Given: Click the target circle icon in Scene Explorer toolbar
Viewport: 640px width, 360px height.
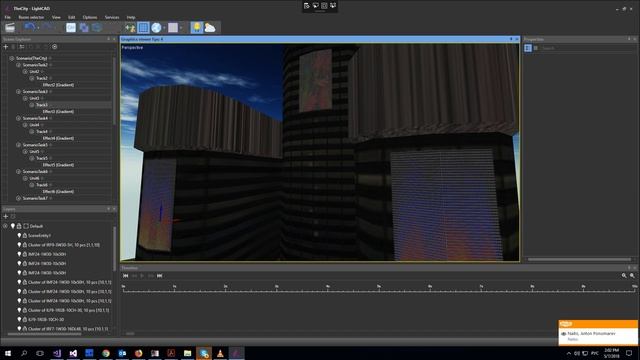Looking at the screenshot, I should [55, 47].
